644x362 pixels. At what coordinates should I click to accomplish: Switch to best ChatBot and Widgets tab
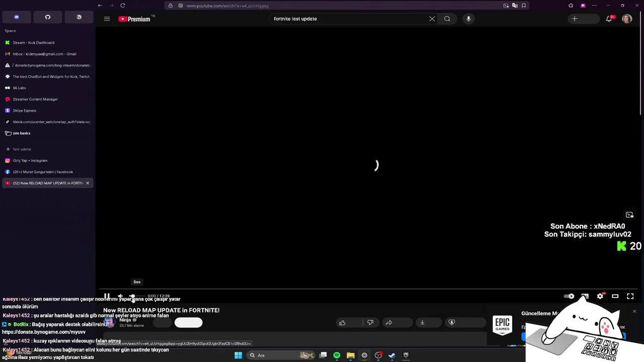point(48,76)
